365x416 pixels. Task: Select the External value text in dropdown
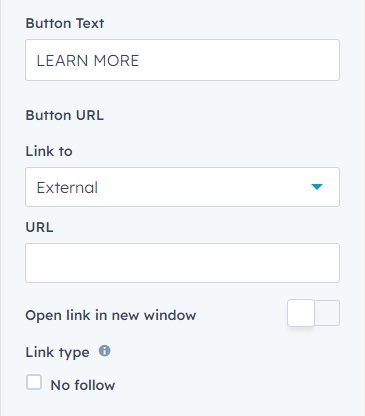[x=67, y=187]
